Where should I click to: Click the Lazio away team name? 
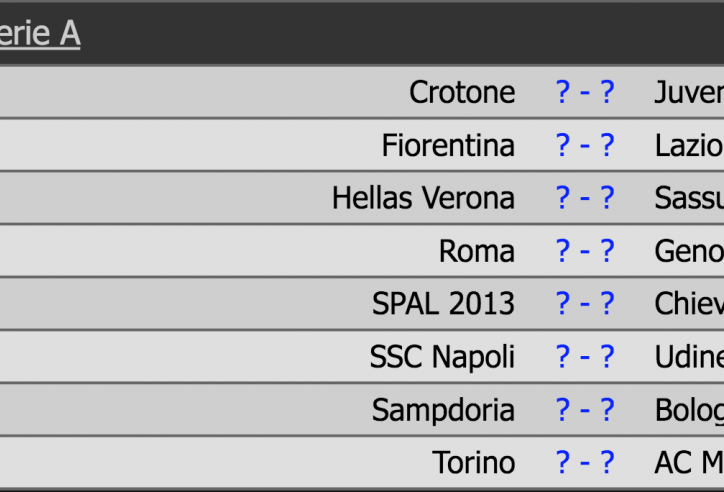click(689, 145)
